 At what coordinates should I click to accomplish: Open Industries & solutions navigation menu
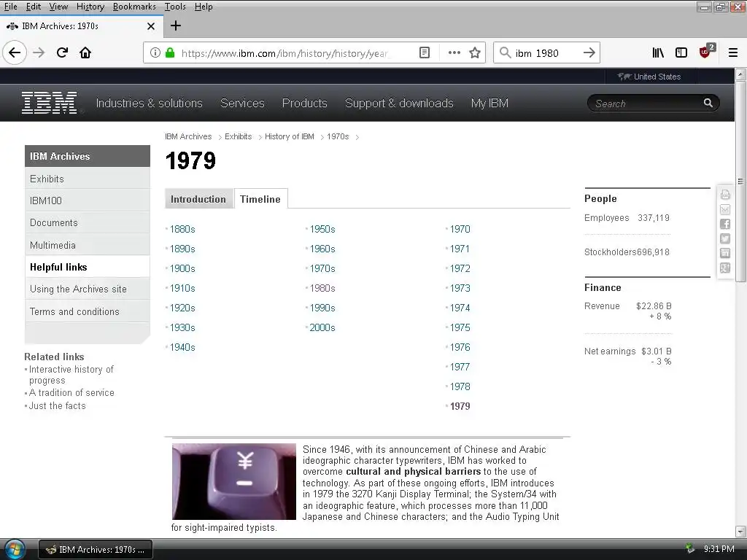149,103
